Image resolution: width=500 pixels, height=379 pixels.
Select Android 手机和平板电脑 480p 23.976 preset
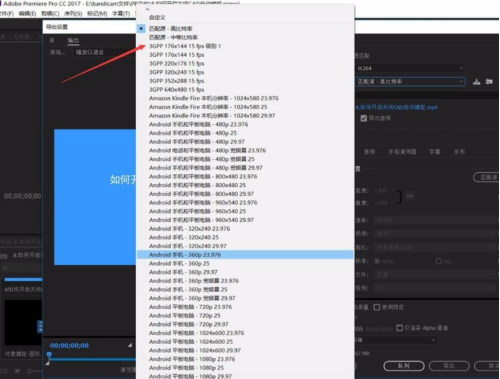pos(245,124)
